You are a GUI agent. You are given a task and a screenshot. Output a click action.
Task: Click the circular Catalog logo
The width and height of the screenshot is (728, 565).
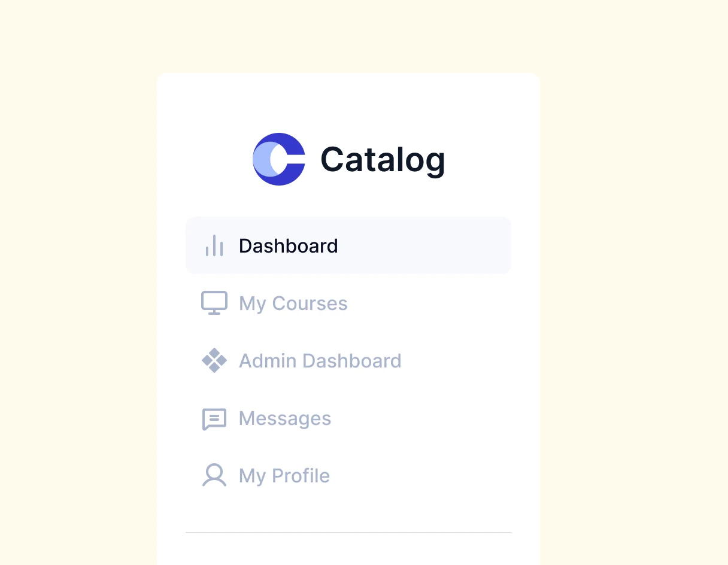click(x=279, y=159)
